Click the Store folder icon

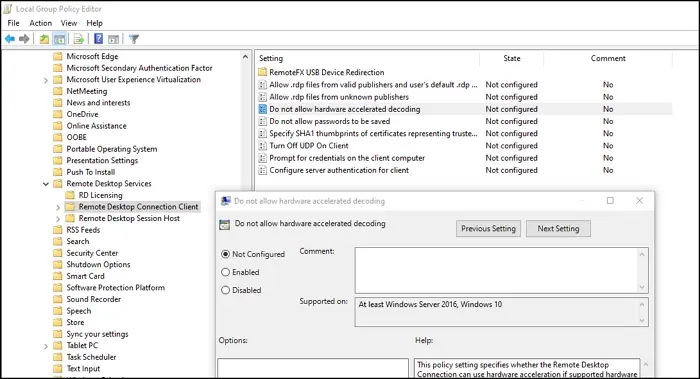click(x=58, y=322)
